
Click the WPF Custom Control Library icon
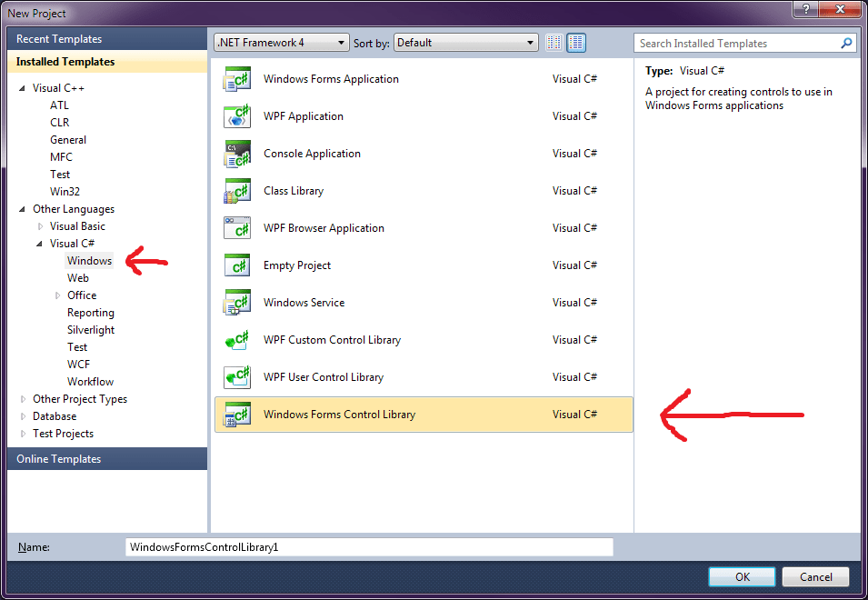tap(237, 340)
